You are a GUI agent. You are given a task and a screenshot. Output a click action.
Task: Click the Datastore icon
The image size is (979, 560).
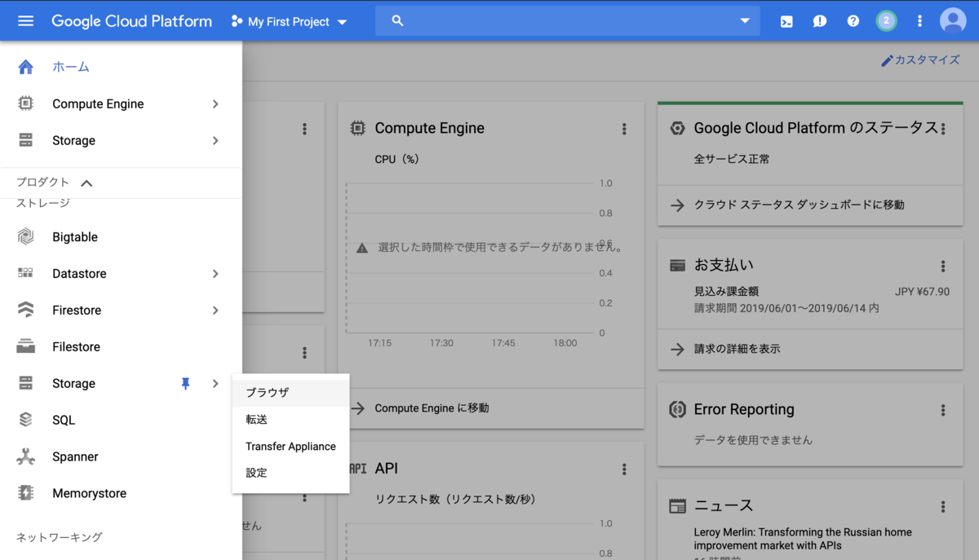pyautogui.click(x=25, y=273)
